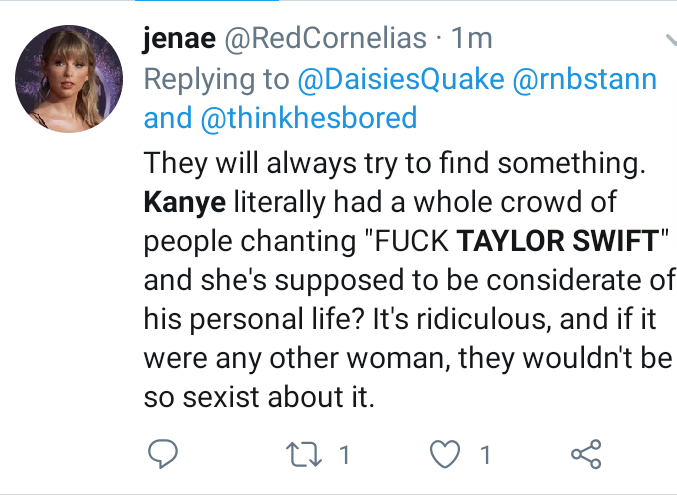View the retweet count next to retweet icon

click(344, 455)
